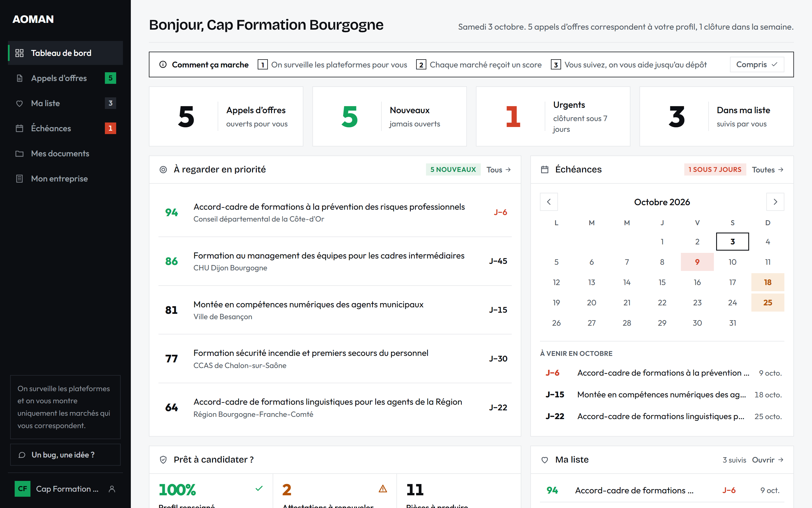Open Appels d'offres in the sidebar
812x508 pixels.
[65, 78]
